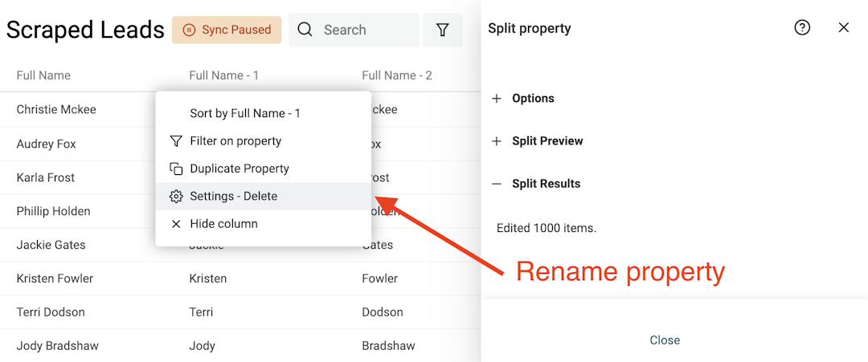Select the Christie Mckee cell
Screen dimensions: 868x362
pyautogui.click(x=56, y=109)
